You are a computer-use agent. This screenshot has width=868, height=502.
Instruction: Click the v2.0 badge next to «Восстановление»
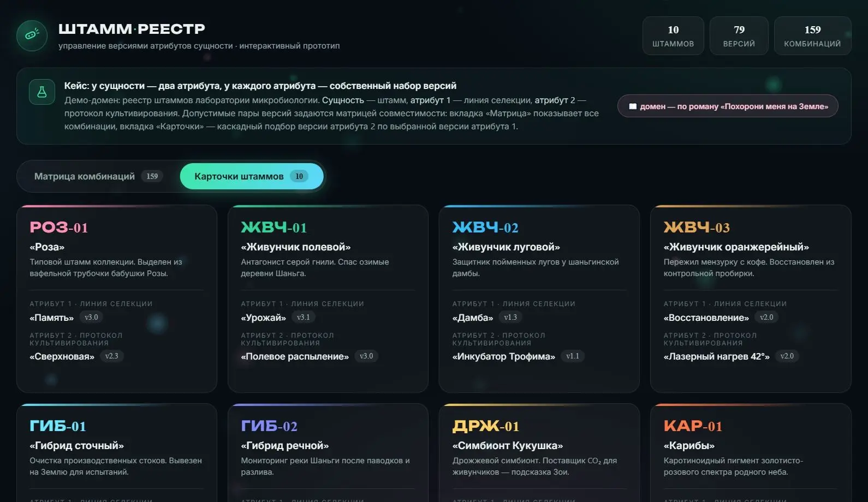click(x=766, y=317)
